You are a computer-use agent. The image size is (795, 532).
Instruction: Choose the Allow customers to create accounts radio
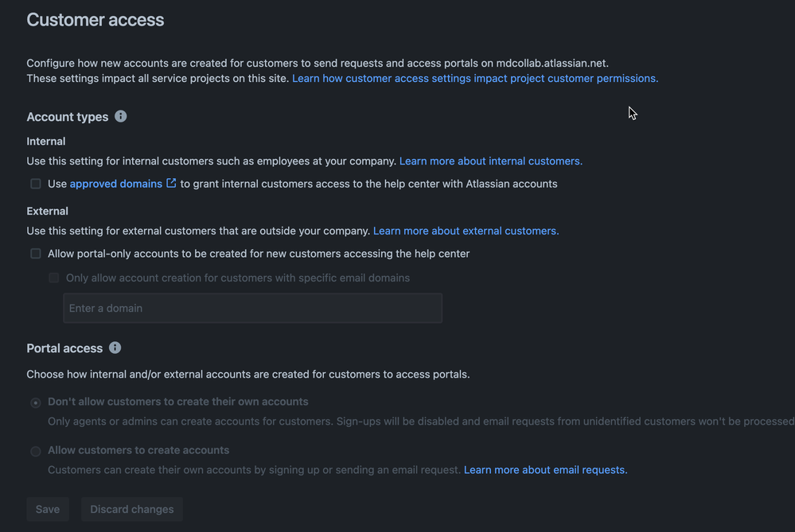point(36,452)
